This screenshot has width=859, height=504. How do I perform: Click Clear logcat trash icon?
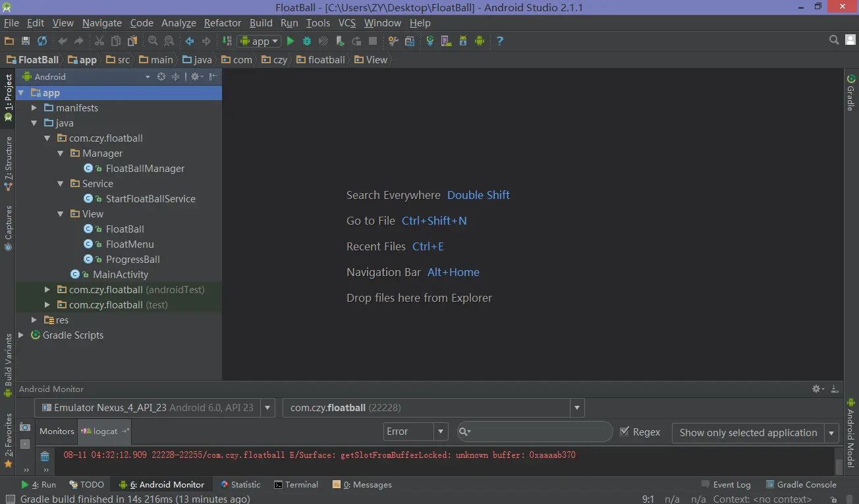click(45, 456)
